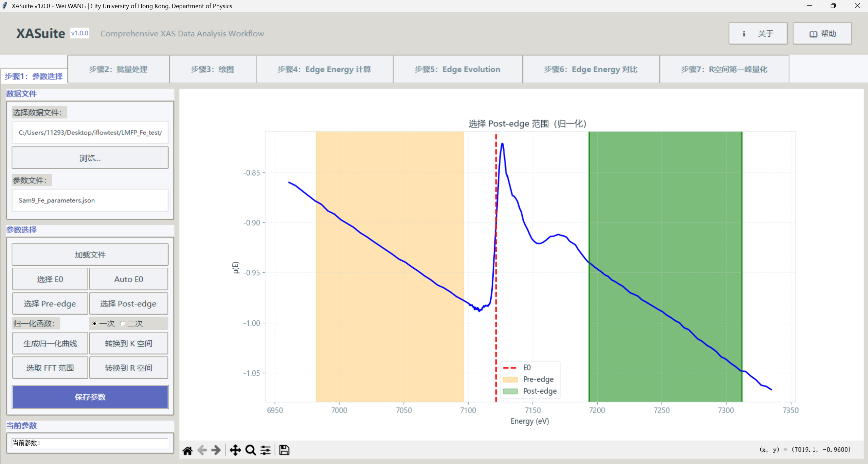Activate the Pan axes tool
868x464 pixels.
click(235, 450)
